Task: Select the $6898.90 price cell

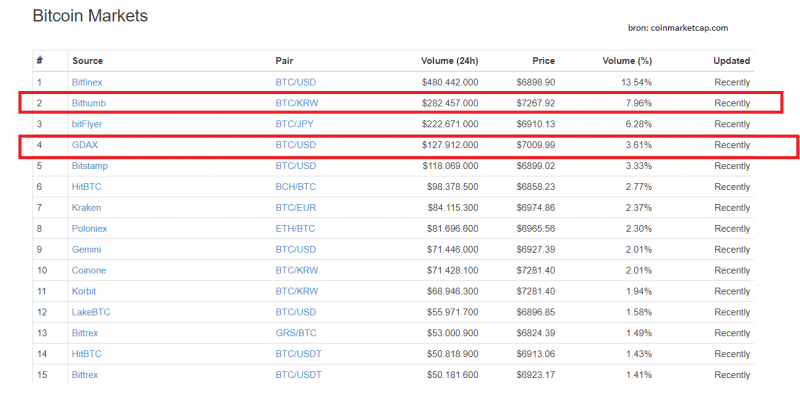Action: click(536, 82)
